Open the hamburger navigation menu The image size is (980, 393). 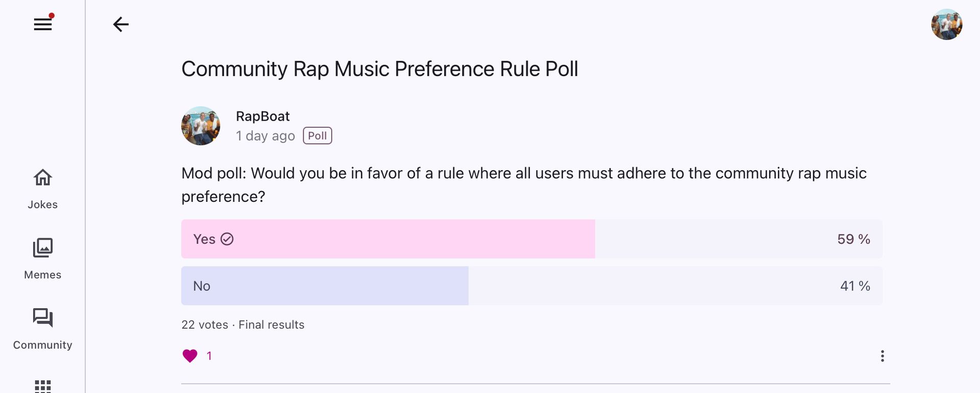(43, 24)
